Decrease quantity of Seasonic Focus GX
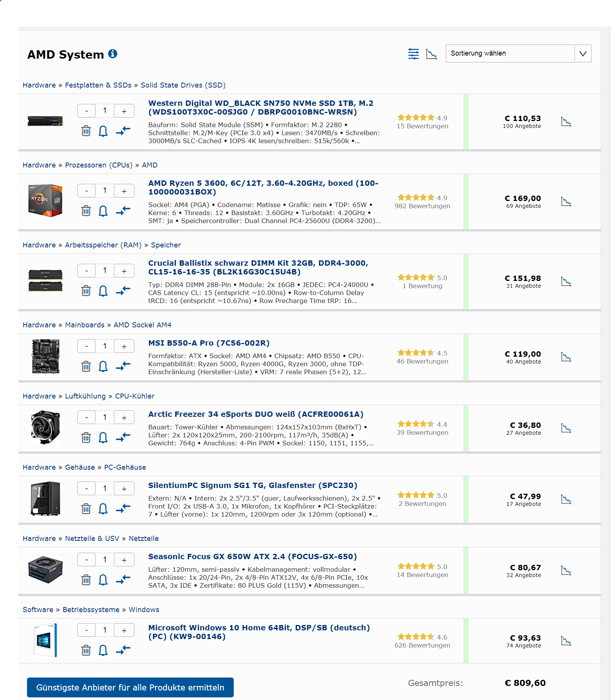The image size is (611, 700). pos(86,560)
